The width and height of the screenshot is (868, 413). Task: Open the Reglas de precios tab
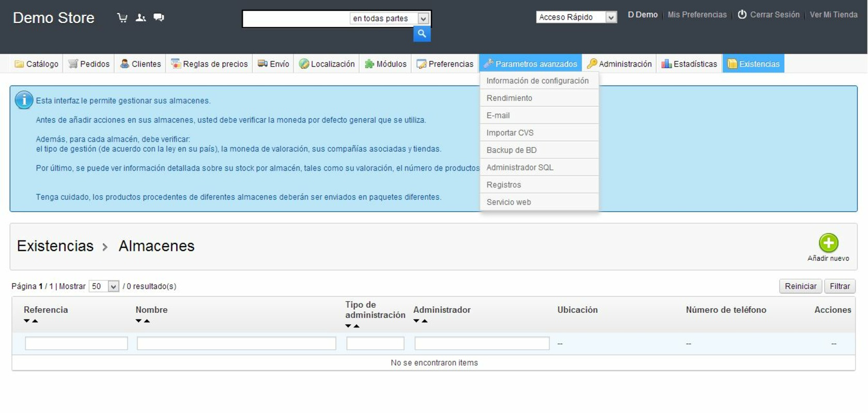pyautogui.click(x=209, y=63)
